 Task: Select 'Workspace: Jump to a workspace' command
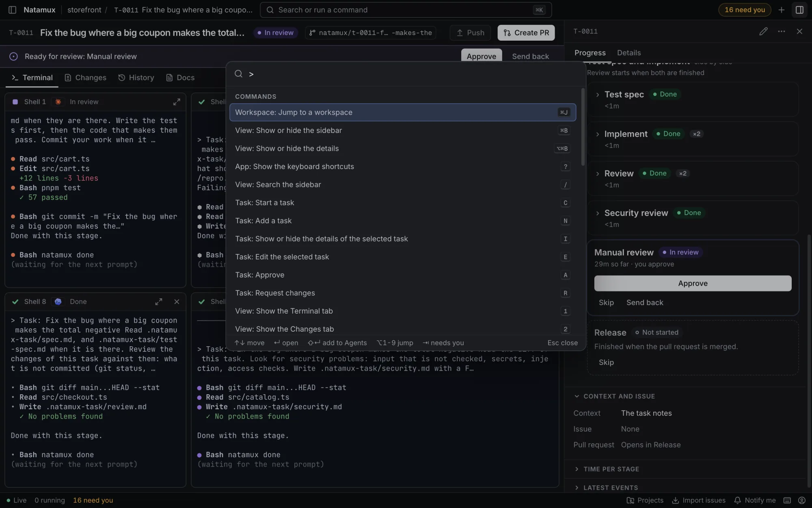[403, 112]
